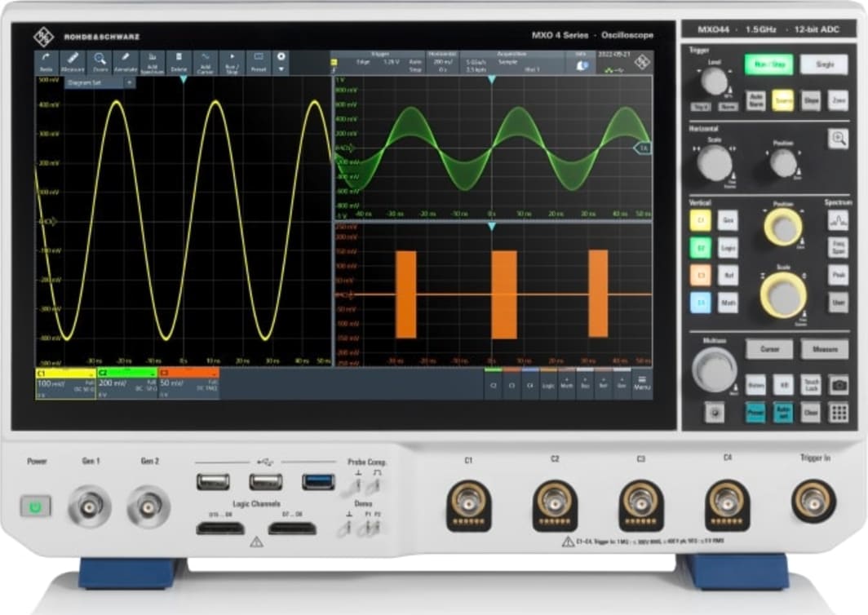Image resolution: width=868 pixels, height=615 pixels.
Task: Open the Acquisition settings readout
Action: tap(512, 63)
